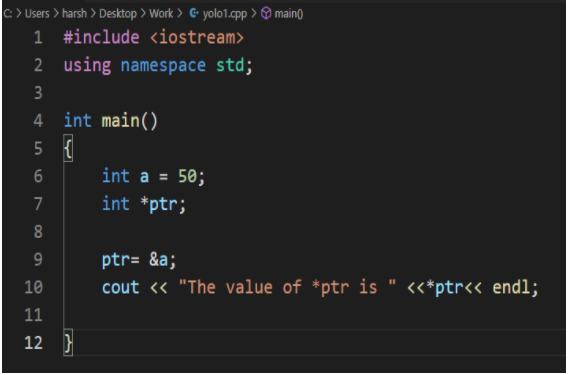Expand chevron between Desktop and Work
Image resolution: width=568 pixels, height=375 pixels.
pos(143,14)
